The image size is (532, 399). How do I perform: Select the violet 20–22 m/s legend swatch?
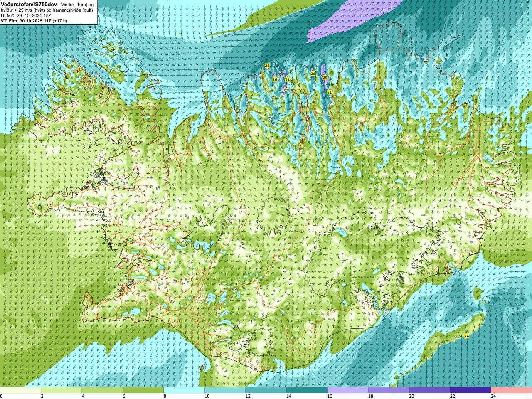pyautogui.click(x=430, y=390)
